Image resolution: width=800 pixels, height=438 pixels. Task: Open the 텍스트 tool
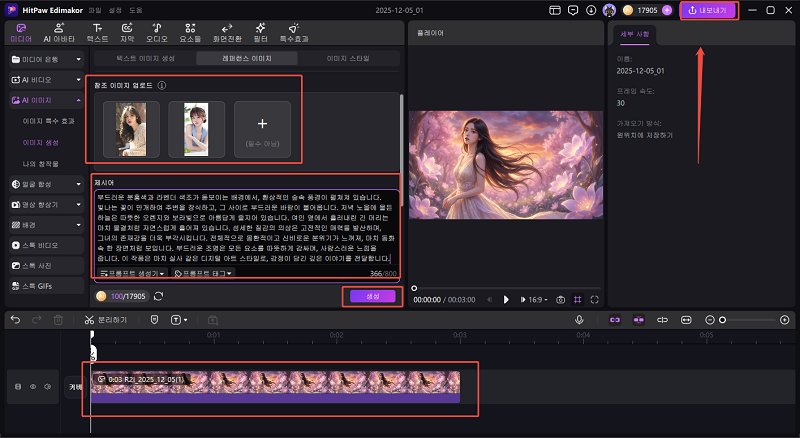click(x=97, y=33)
